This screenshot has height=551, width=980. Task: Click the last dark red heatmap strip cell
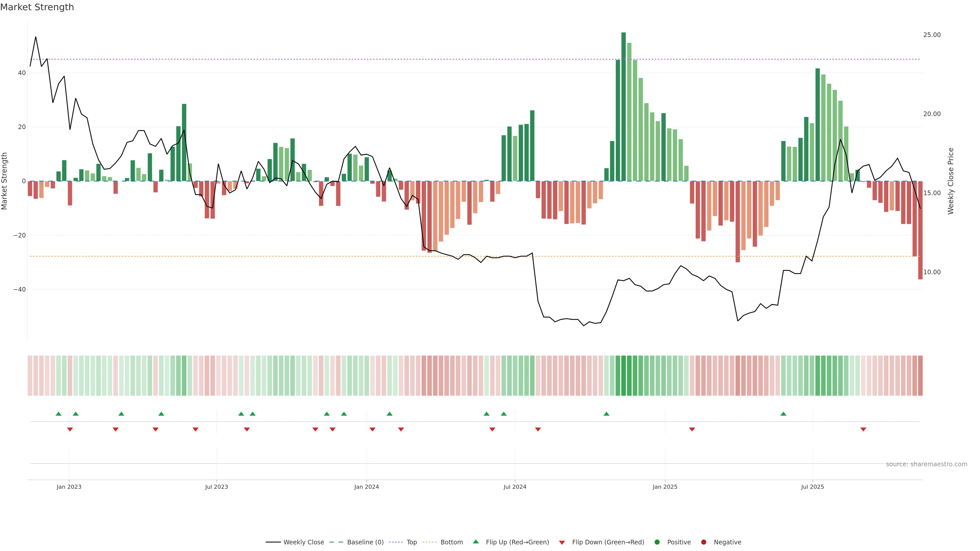click(920, 376)
